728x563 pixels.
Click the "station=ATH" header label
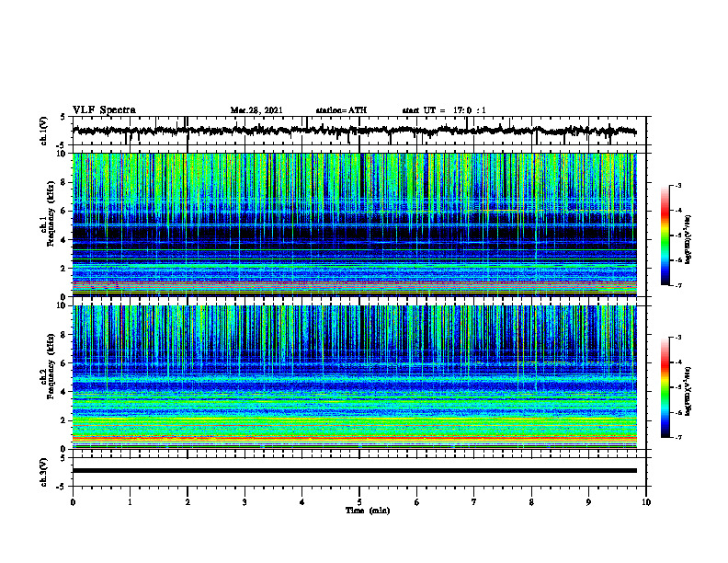341,110
